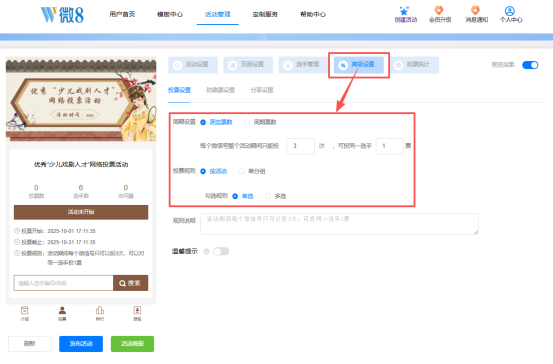This screenshot has height=364, width=553.
Task: Click the vote start date 2025-10-01 17:11:35
Action: pyautogui.click(x=72, y=231)
